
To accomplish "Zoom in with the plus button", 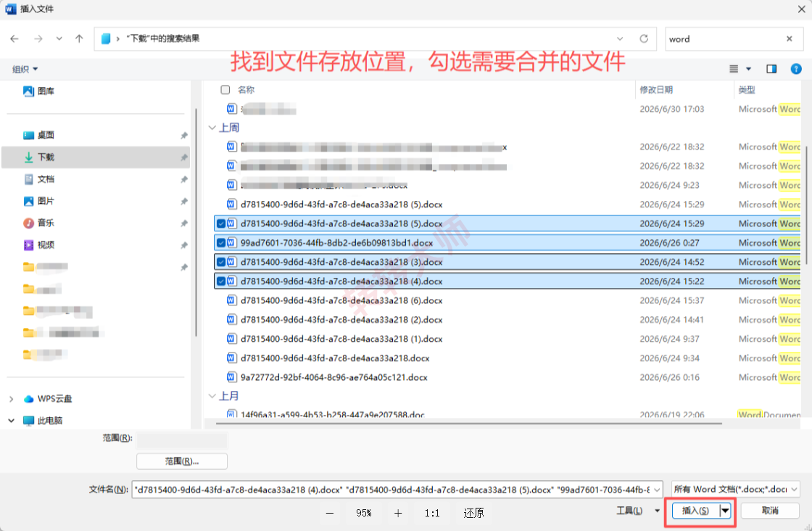I will click(x=398, y=514).
